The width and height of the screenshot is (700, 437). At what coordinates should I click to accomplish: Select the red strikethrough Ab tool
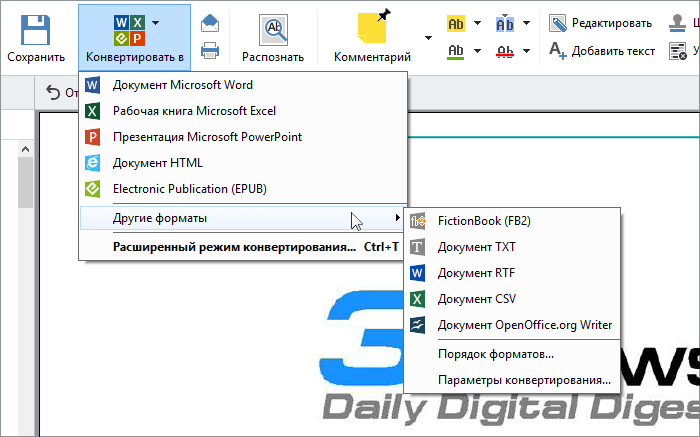[505, 51]
